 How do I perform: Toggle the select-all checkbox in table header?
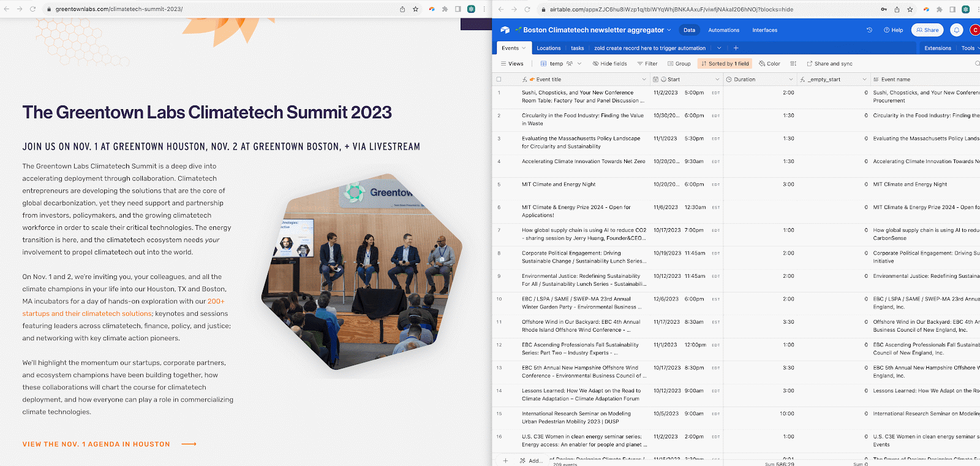point(499,80)
